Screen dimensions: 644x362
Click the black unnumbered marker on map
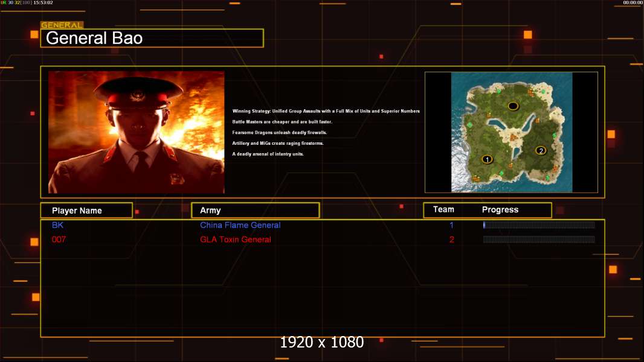tap(513, 106)
